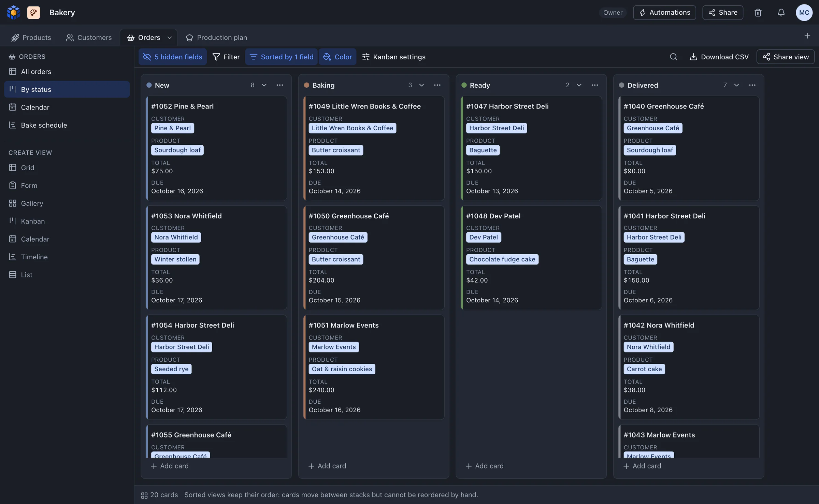Viewport: 819px width, 504px height.
Task: Collapse the Baking stack chevron
Action: tap(421, 85)
